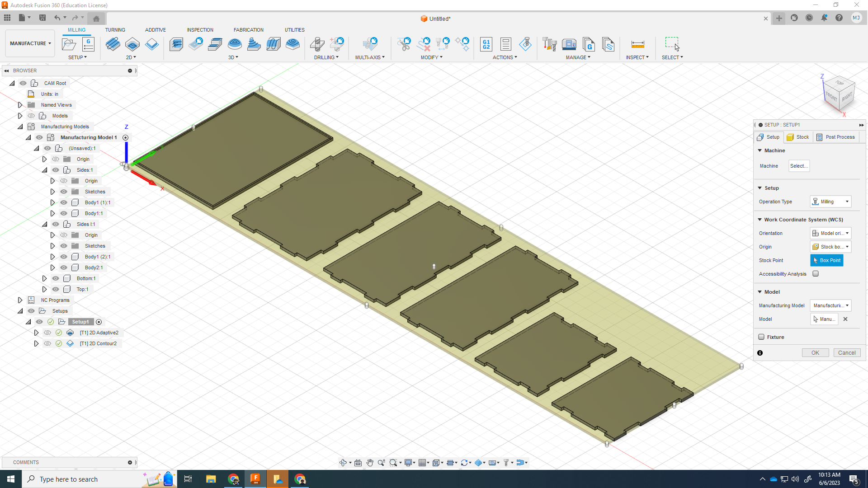Click the New Setup folder icon

pyautogui.click(x=69, y=44)
